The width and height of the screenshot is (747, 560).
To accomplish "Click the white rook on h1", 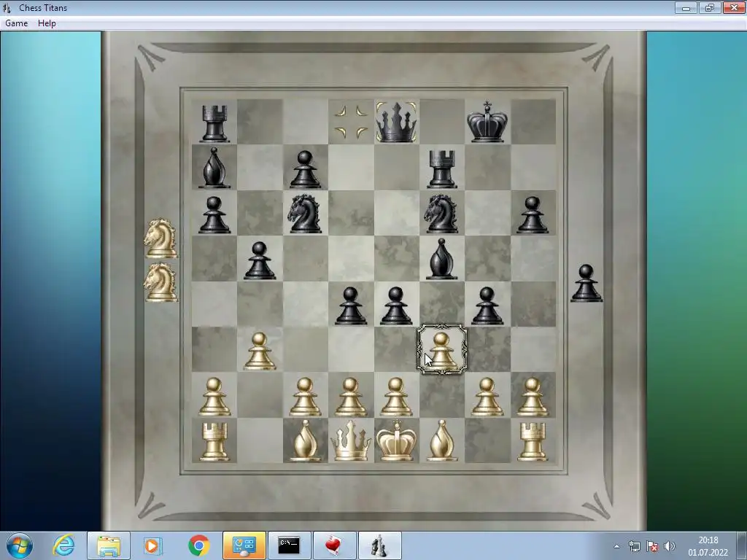I will 532,443.
